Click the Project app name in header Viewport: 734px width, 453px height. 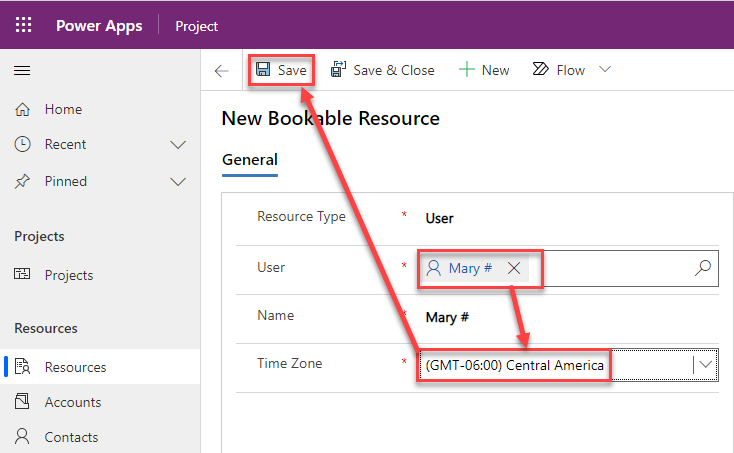pos(196,26)
